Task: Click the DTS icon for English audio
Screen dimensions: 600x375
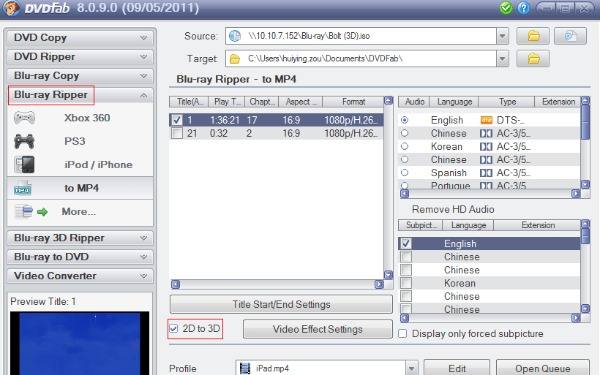Action: click(486, 120)
